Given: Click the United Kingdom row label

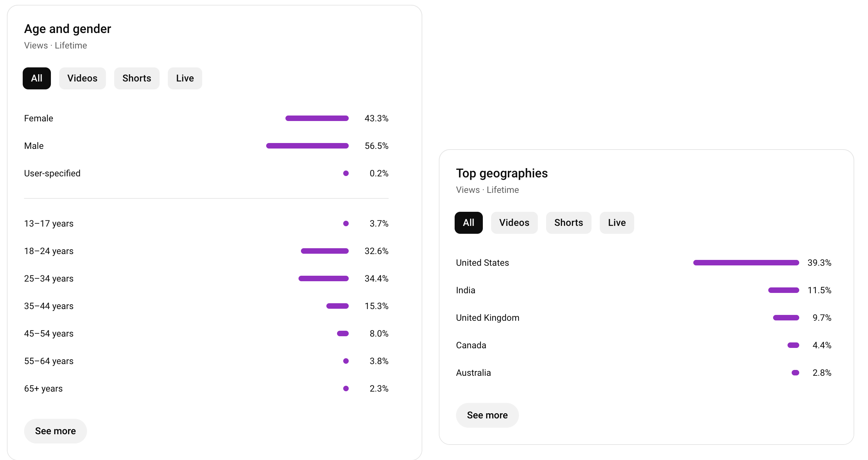Looking at the screenshot, I should pos(488,318).
